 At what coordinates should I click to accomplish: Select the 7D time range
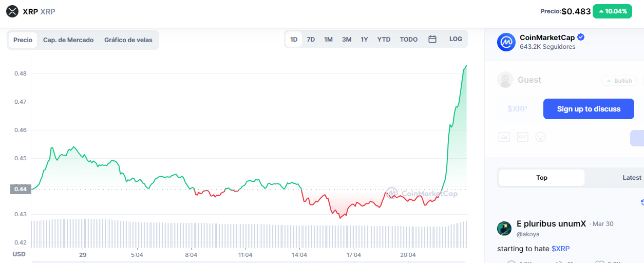pyautogui.click(x=311, y=39)
